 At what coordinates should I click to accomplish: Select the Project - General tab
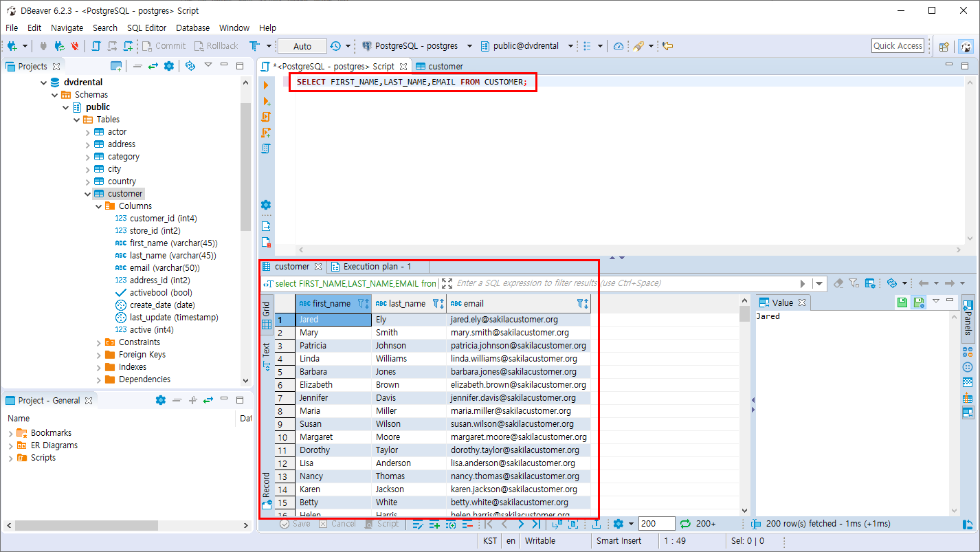tap(49, 400)
